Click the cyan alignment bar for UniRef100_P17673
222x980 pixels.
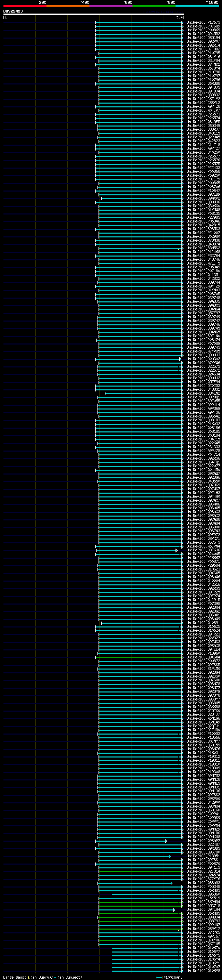pos(139,23)
